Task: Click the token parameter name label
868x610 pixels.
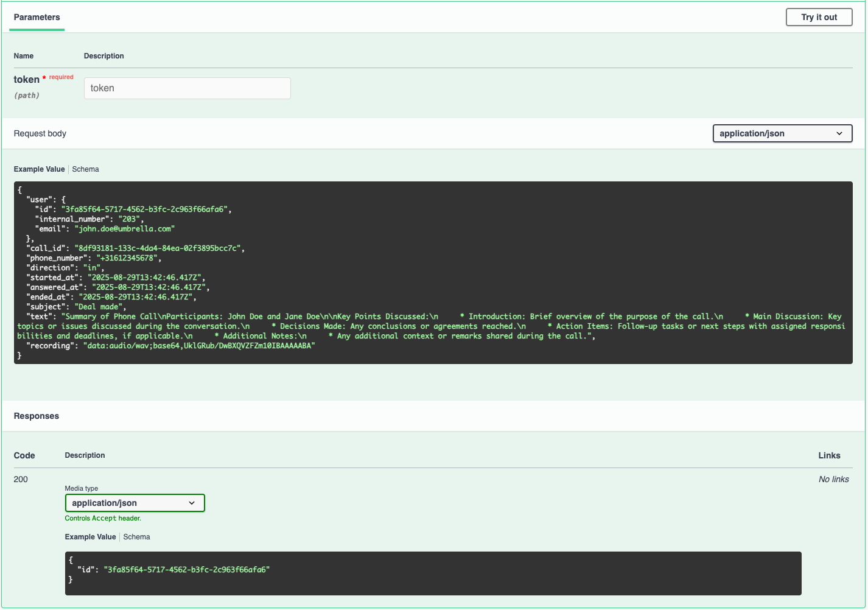Action: pyautogui.click(x=26, y=79)
